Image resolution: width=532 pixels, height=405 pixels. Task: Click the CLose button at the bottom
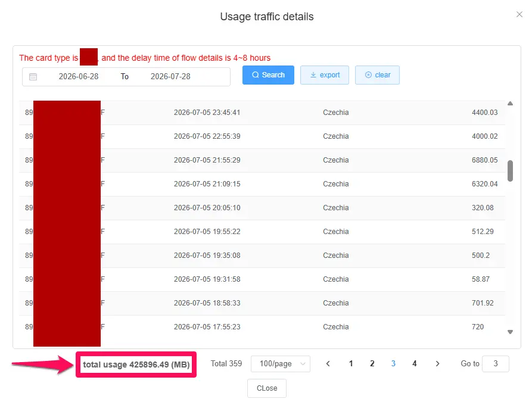click(x=267, y=388)
